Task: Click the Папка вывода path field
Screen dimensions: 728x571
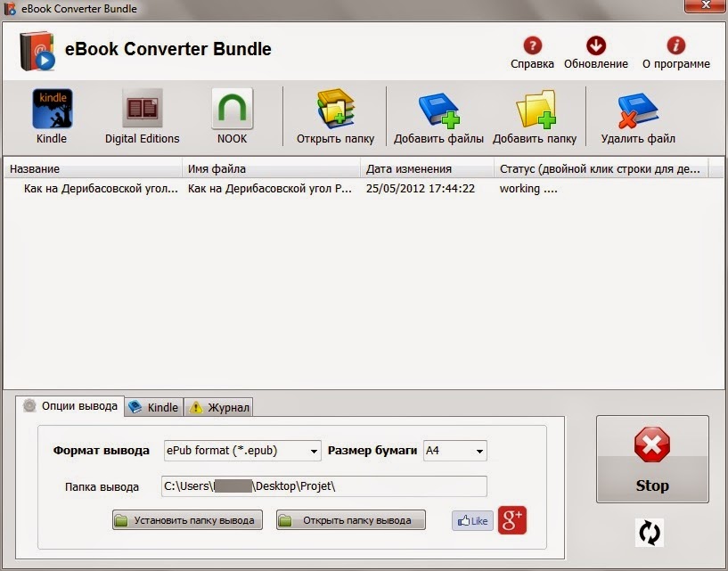Action: point(324,486)
